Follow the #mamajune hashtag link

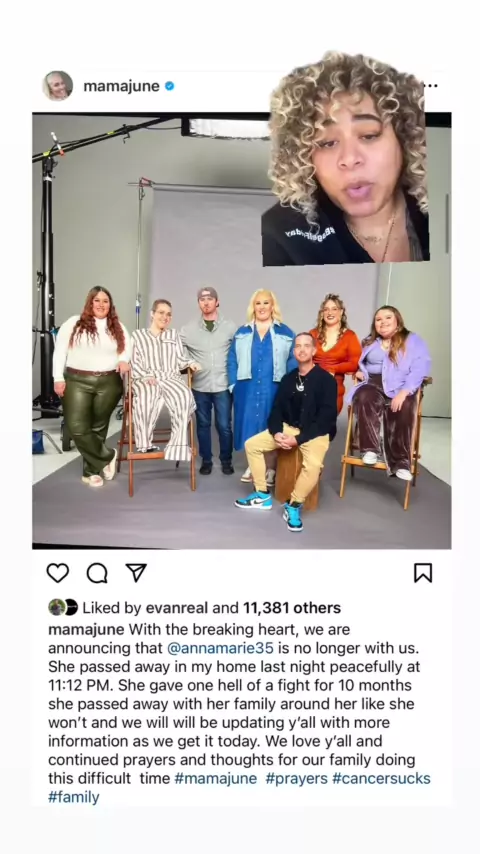[x=216, y=778]
